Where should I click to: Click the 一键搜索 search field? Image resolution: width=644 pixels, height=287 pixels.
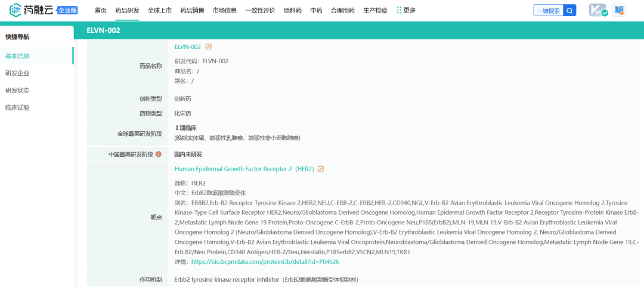pyautogui.click(x=549, y=11)
